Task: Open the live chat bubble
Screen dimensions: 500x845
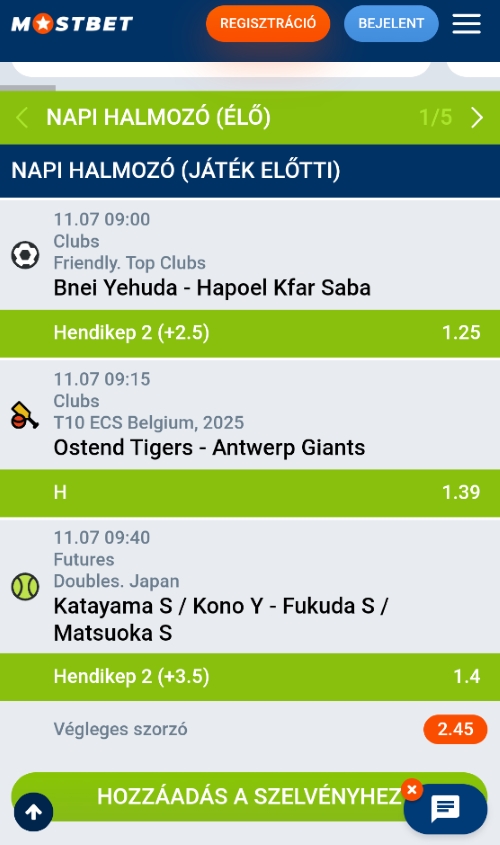Action: 446,809
